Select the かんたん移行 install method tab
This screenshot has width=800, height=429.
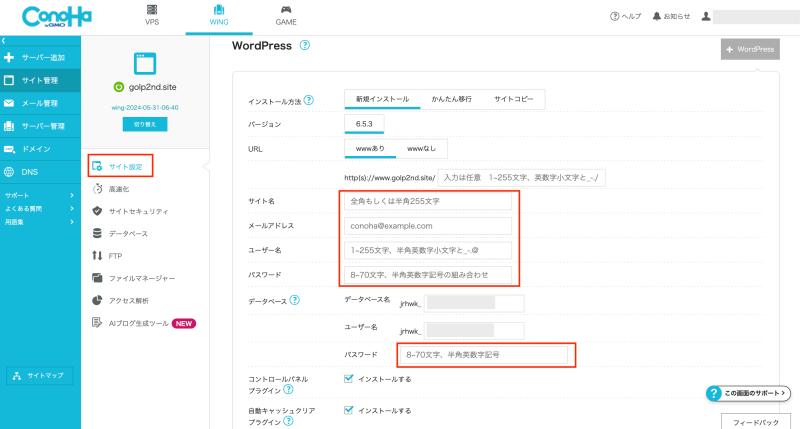click(x=451, y=100)
